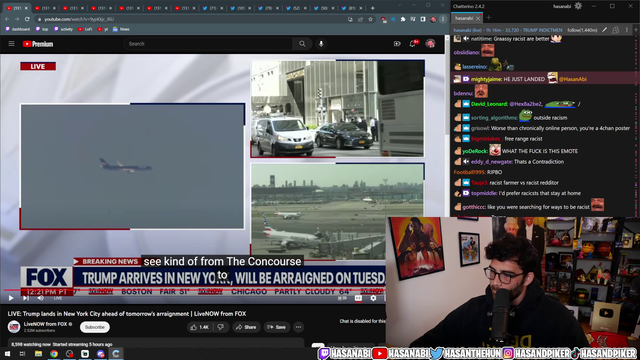
Task: Add a split with the header plus
Action: [636, 30]
